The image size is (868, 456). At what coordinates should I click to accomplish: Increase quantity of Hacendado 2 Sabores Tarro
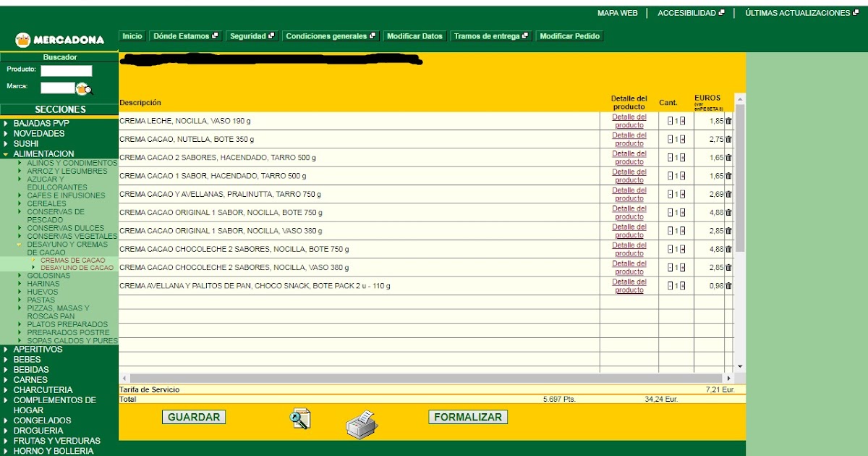682,157
